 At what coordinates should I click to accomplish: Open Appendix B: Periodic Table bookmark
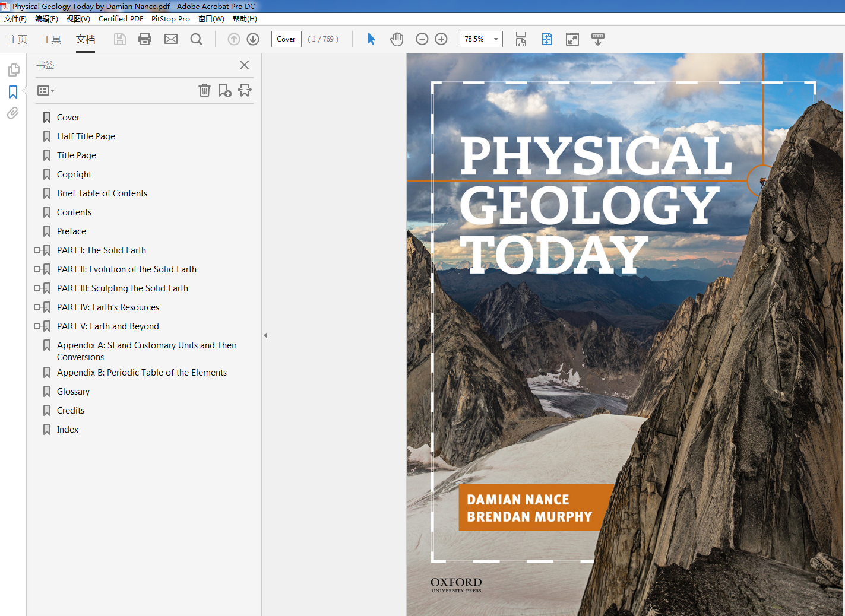point(142,373)
